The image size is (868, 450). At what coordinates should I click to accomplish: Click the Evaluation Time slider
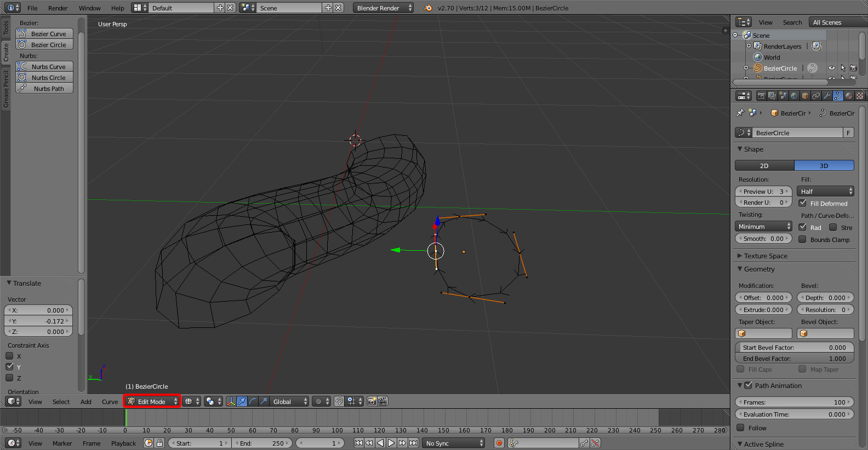pos(794,414)
